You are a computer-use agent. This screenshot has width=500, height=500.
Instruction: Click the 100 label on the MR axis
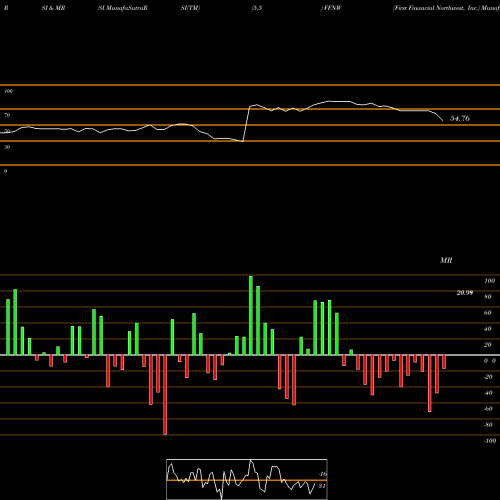click(x=489, y=281)
